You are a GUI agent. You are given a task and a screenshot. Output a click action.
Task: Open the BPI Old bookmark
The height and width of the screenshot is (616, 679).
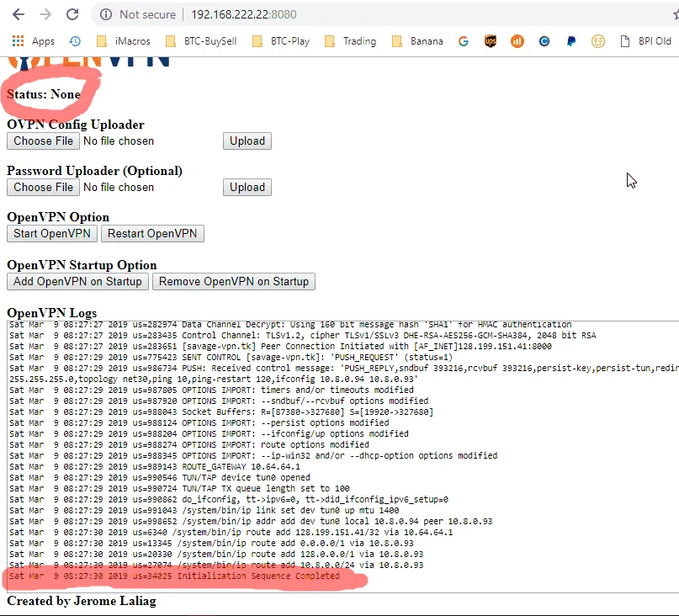645,41
